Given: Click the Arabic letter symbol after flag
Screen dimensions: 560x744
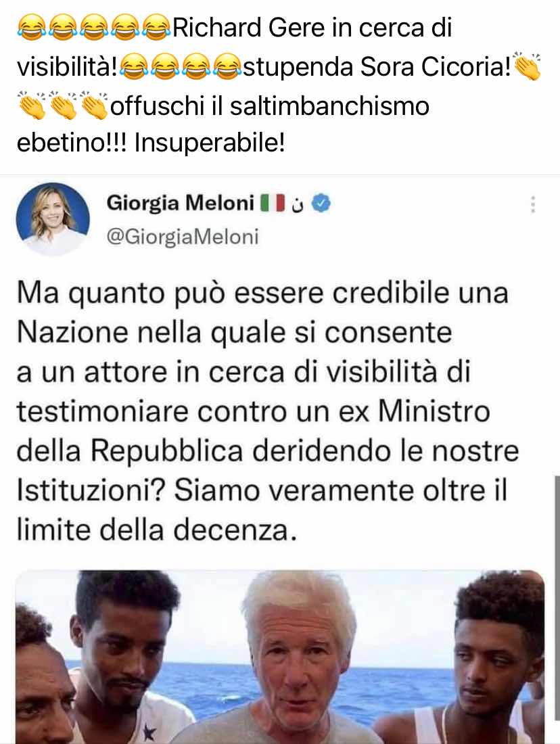Looking at the screenshot, I should pyautogui.click(x=297, y=204).
